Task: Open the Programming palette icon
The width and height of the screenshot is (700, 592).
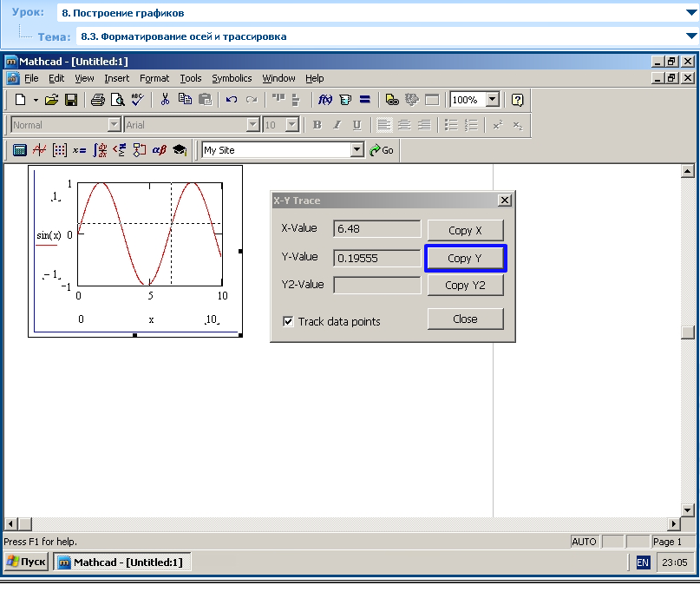Action: click(140, 150)
